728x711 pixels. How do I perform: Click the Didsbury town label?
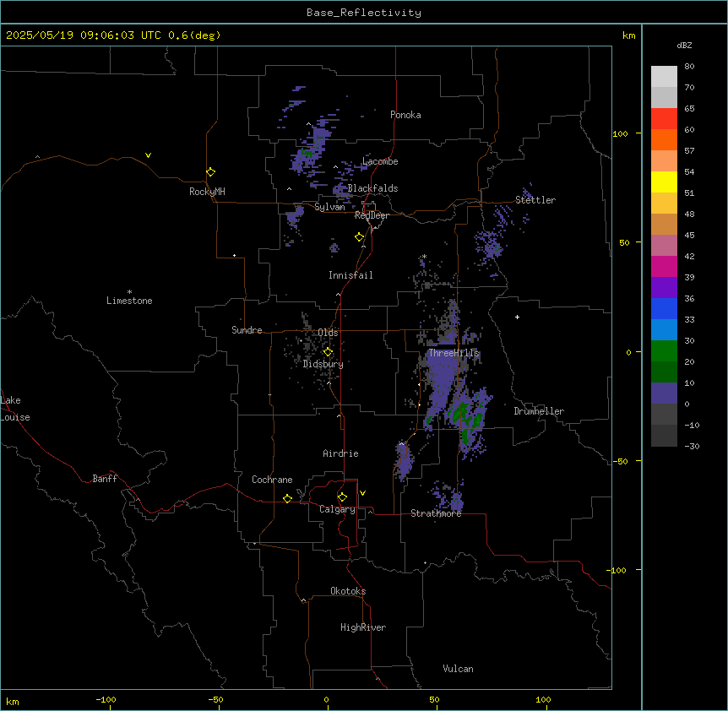[x=323, y=364]
